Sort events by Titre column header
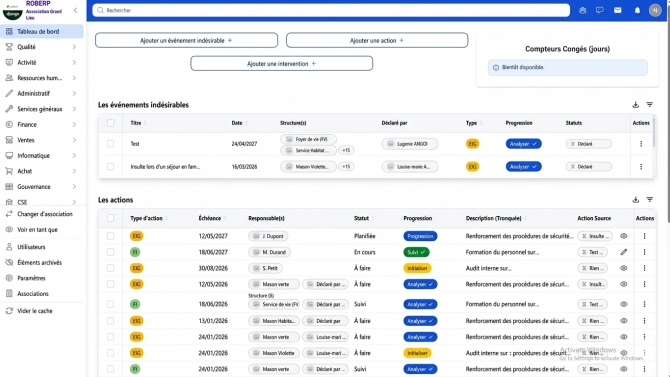The height and width of the screenshot is (377, 670). [136, 123]
